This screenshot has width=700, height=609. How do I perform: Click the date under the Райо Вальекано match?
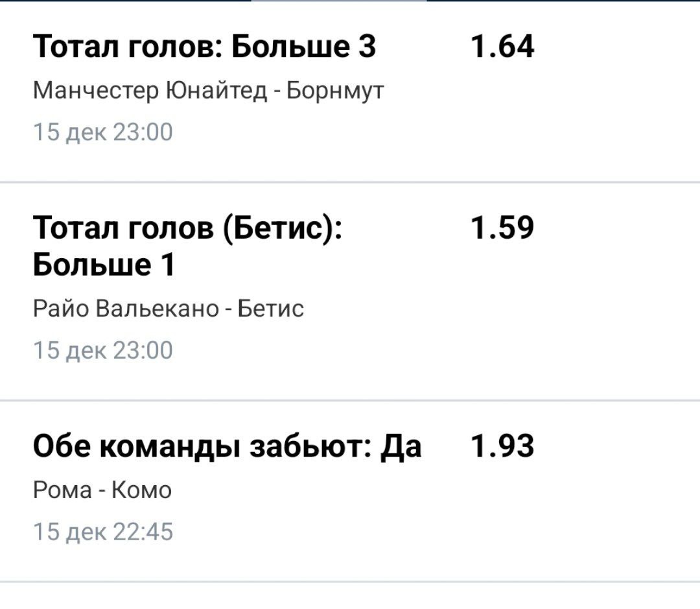pos(102,351)
